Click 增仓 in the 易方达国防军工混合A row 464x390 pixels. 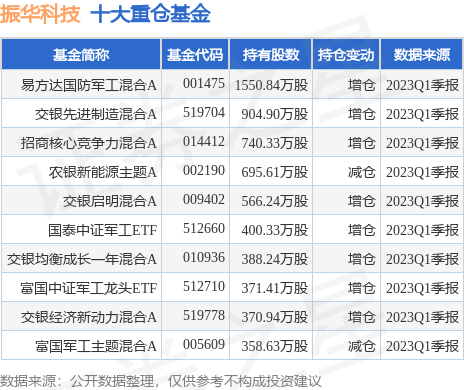click(362, 85)
